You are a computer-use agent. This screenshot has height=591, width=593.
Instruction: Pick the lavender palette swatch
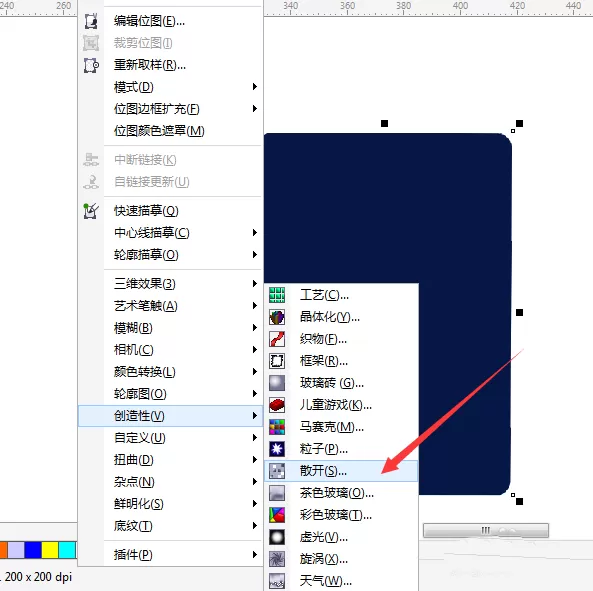click(16, 550)
